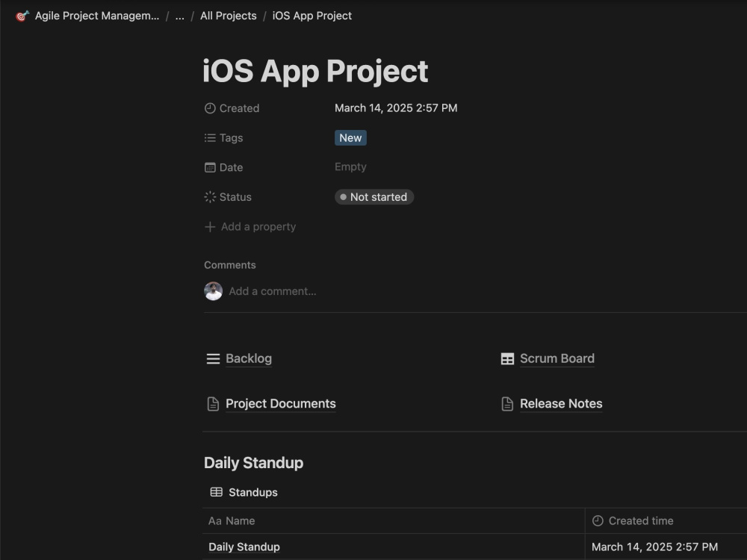Click the Daily Standup section heading
The height and width of the screenshot is (560, 747).
(x=253, y=463)
